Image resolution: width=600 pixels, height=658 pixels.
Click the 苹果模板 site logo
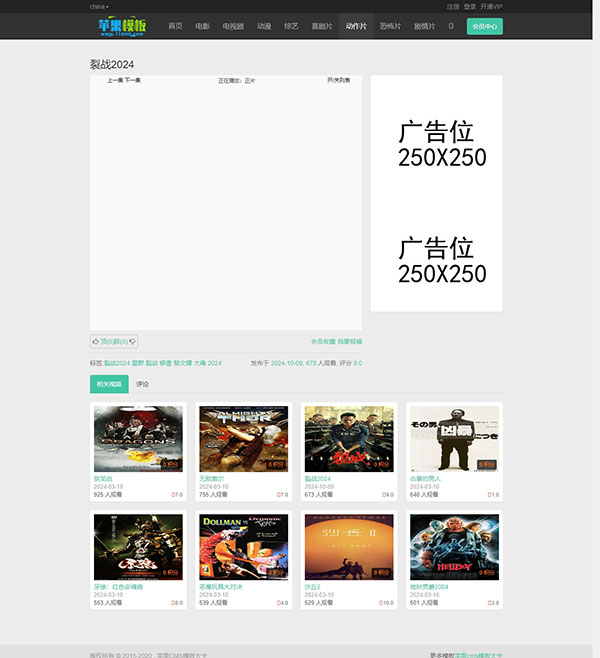tap(124, 26)
